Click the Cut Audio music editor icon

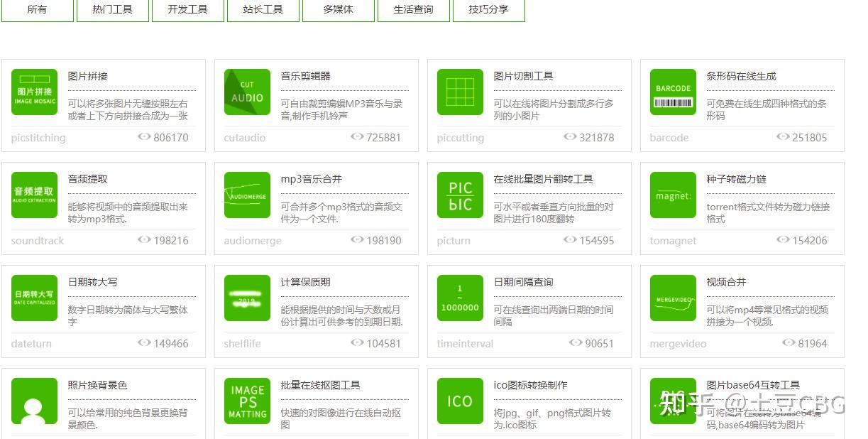pyautogui.click(x=247, y=92)
